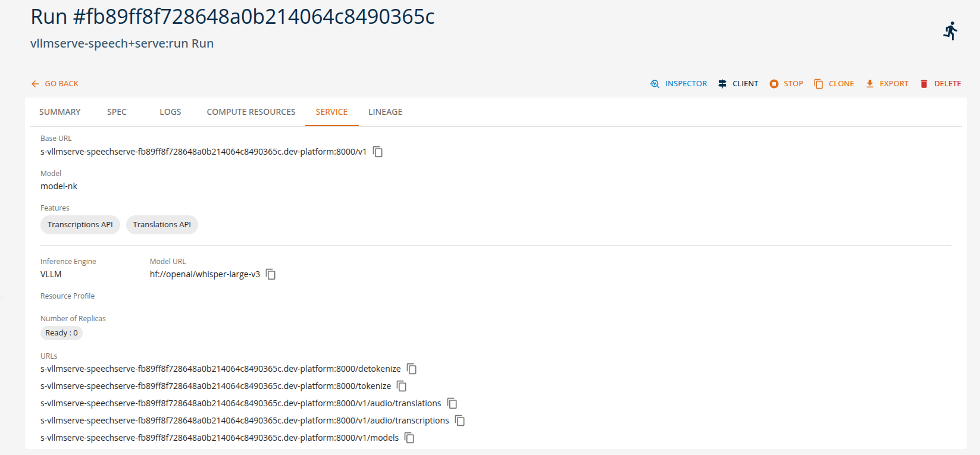980x455 pixels.
Task: Go back to the previous page
Action: (x=55, y=84)
